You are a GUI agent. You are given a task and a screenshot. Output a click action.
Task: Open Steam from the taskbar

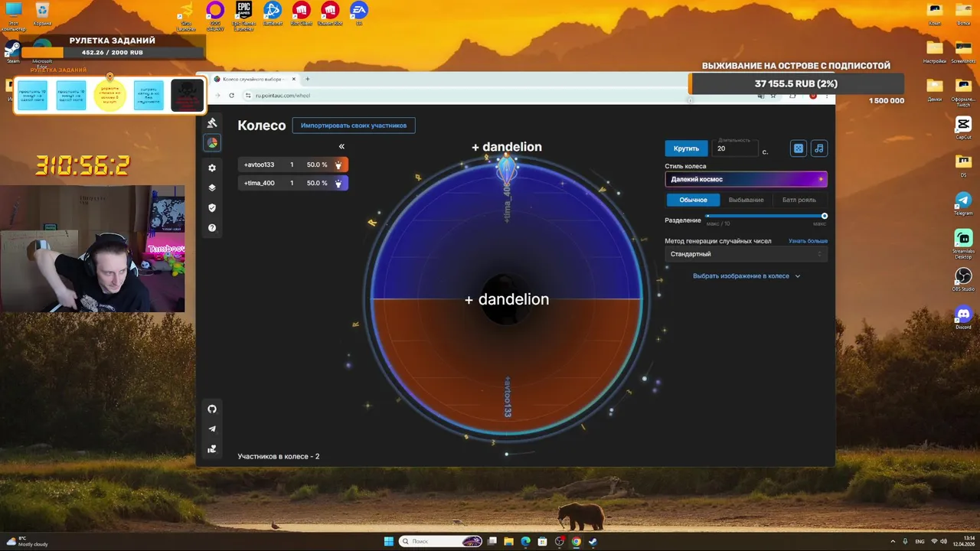tap(593, 541)
